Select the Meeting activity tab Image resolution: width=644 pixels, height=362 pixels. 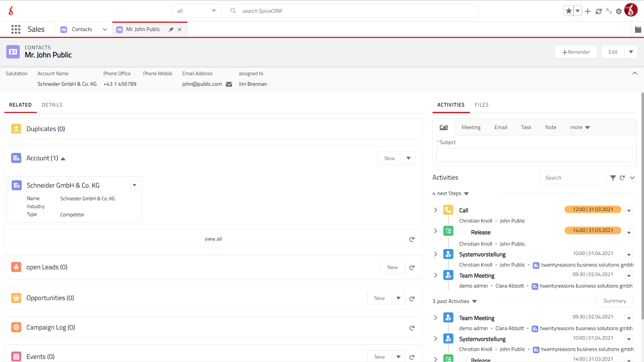[471, 127]
